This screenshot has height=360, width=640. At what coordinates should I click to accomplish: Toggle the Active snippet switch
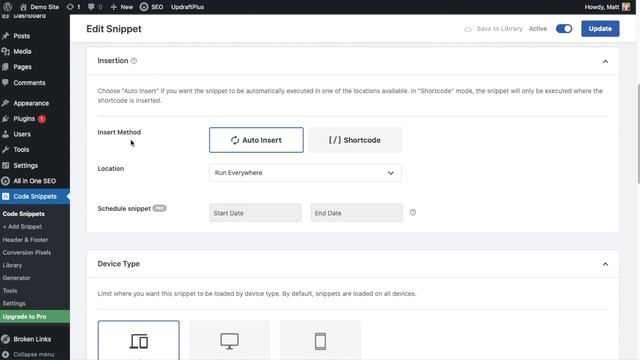(x=564, y=29)
